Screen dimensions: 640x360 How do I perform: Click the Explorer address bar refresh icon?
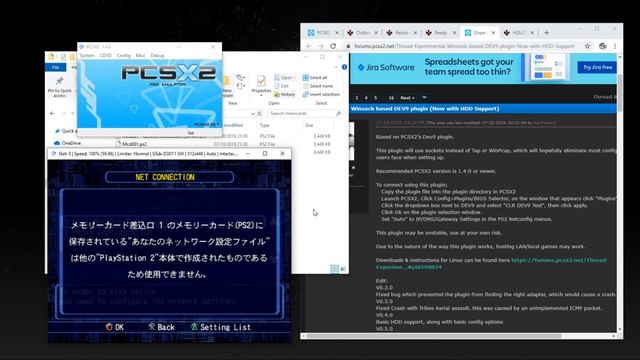(260, 113)
